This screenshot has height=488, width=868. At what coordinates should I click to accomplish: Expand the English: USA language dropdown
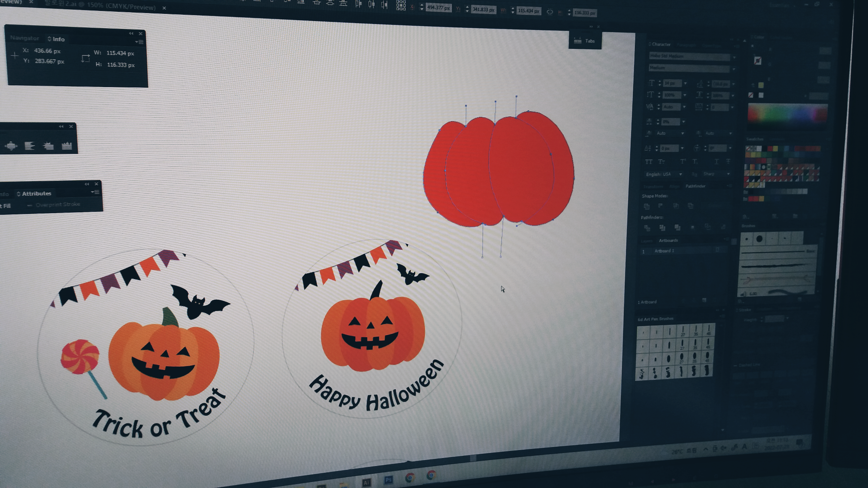[680, 174]
